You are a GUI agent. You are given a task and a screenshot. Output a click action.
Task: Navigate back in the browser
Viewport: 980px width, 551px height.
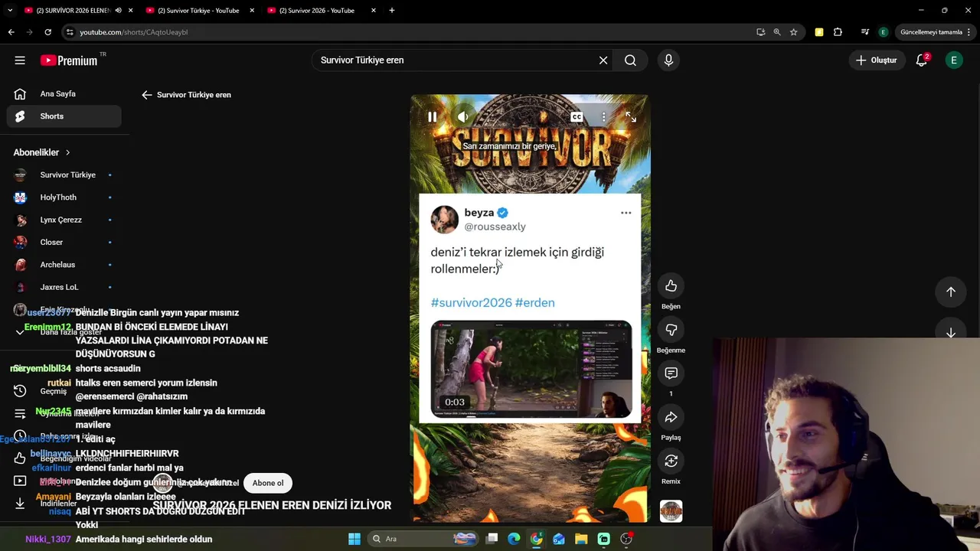pos(11,32)
